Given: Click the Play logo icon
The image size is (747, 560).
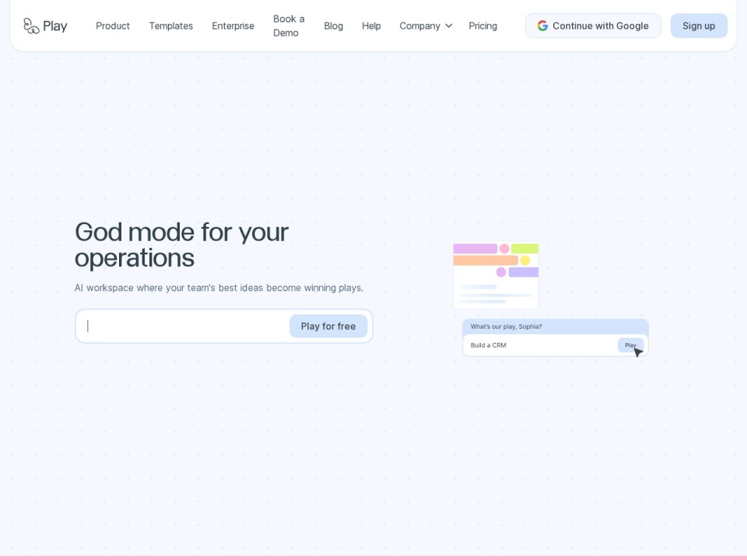Looking at the screenshot, I should coord(31,26).
